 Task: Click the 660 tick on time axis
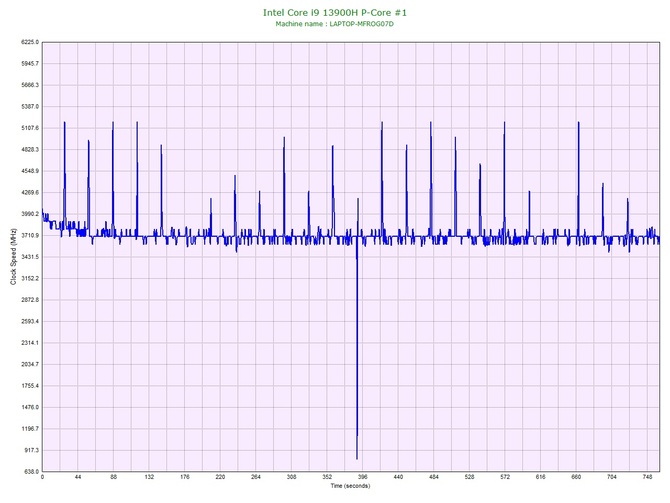[x=576, y=477]
